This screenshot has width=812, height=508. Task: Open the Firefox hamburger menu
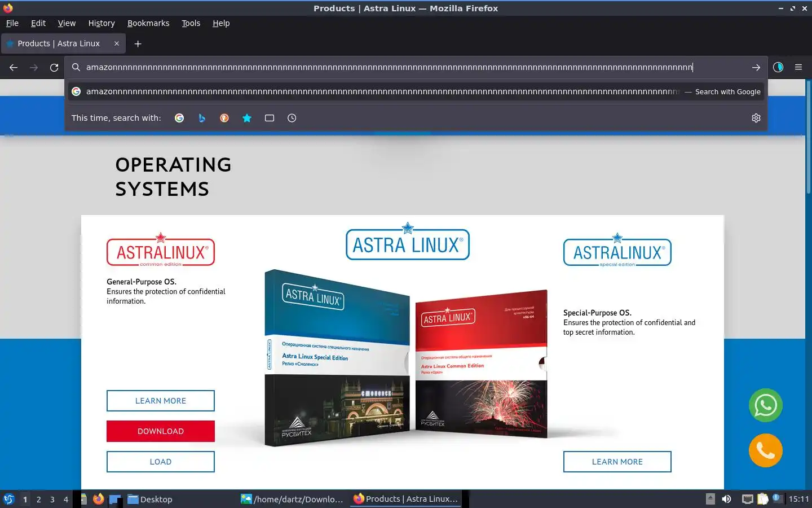798,67
